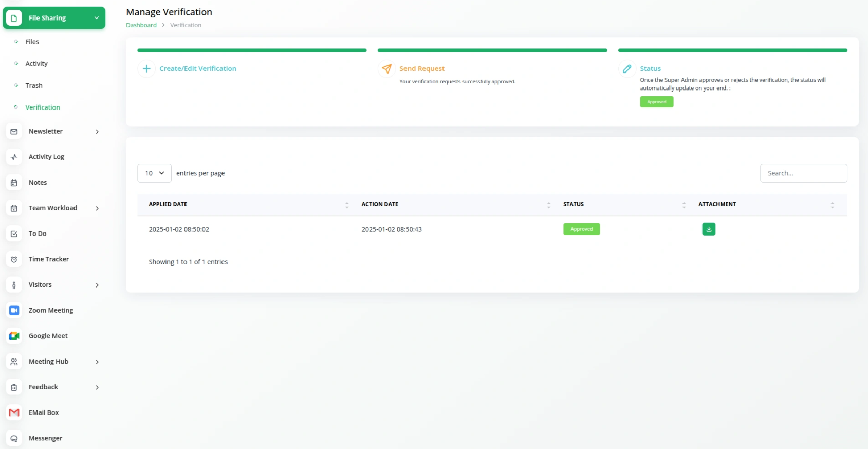Click the plus icon for Create/Edit Verification

[x=146, y=68]
